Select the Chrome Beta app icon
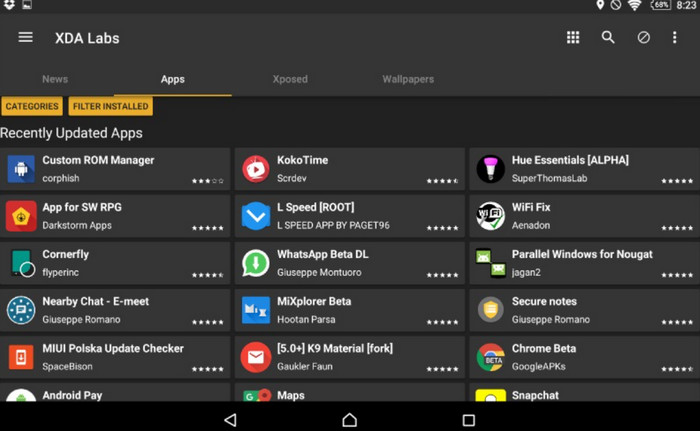 [x=490, y=357]
